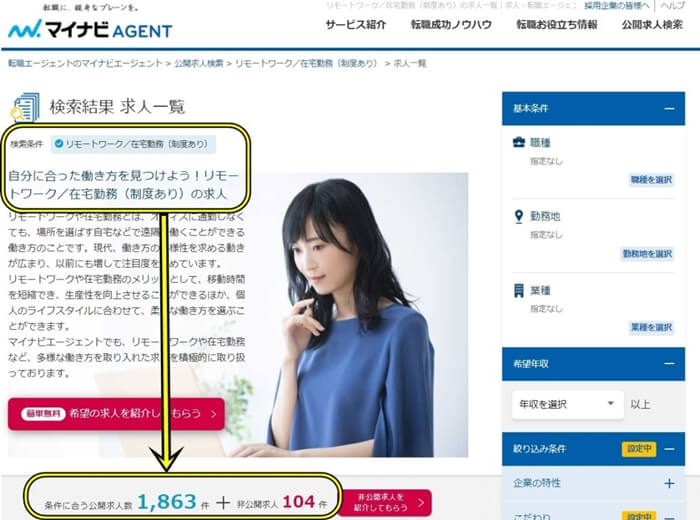Click the location pin icon beside 勤務地
The width and height of the screenshot is (700, 520).
518,216
